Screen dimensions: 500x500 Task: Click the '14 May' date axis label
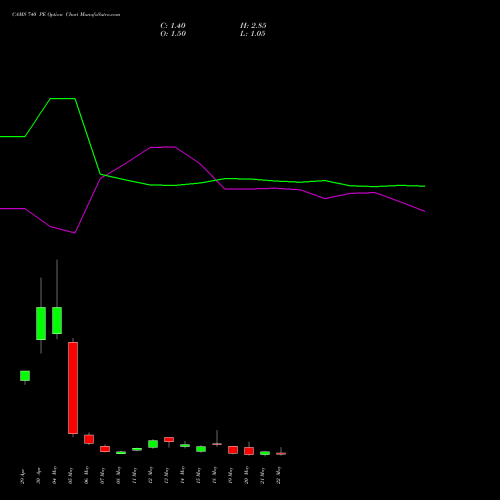(x=183, y=475)
